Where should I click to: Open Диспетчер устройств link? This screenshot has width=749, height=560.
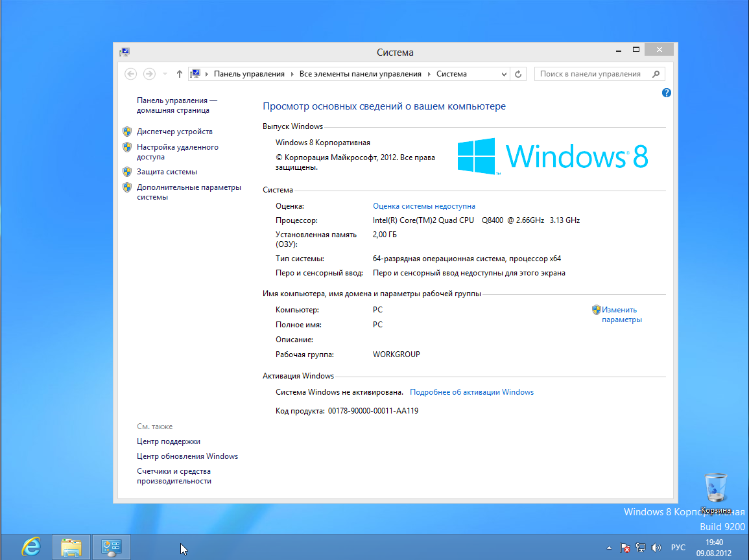pyautogui.click(x=174, y=132)
